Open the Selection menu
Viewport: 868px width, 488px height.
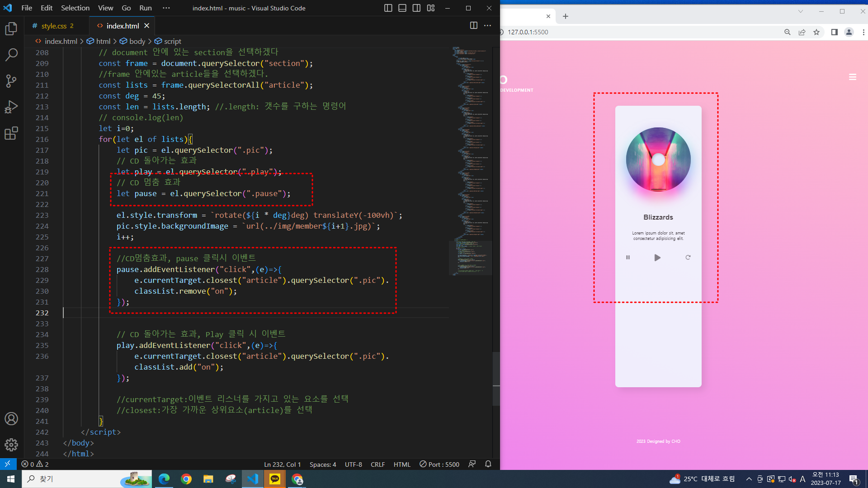point(75,8)
